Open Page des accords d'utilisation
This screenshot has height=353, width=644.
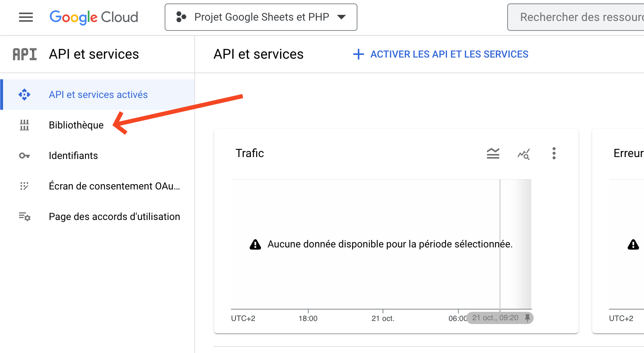click(114, 217)
